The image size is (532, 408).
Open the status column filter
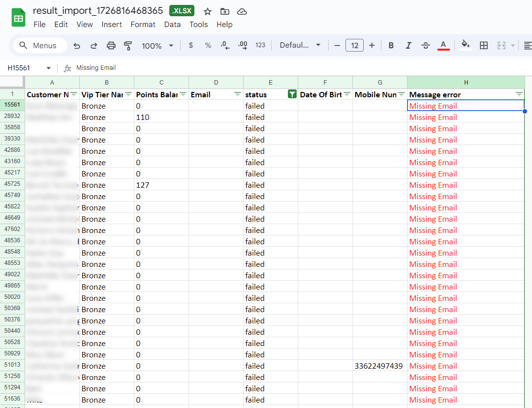coord(292,94)
